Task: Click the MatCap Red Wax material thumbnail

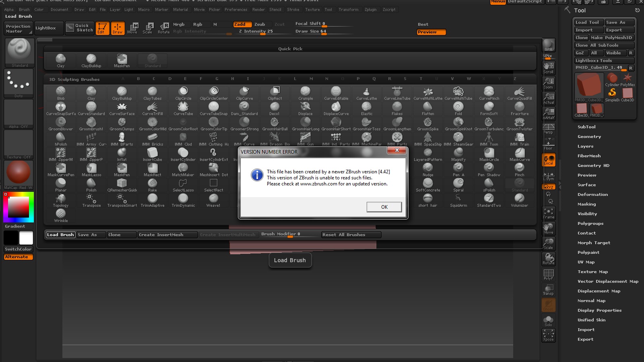Action: [x=19, y=173]
